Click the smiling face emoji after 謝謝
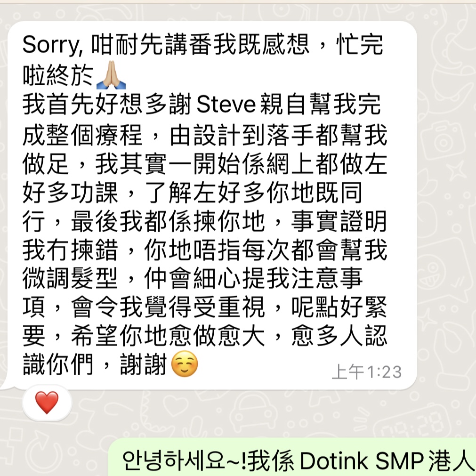The height and width of the screenshot is (476, 476). tap(185, 363)
